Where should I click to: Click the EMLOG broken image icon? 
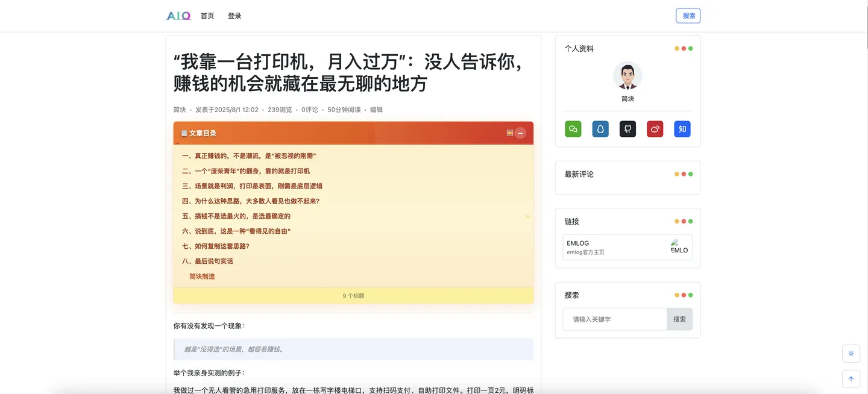(679, 247)
